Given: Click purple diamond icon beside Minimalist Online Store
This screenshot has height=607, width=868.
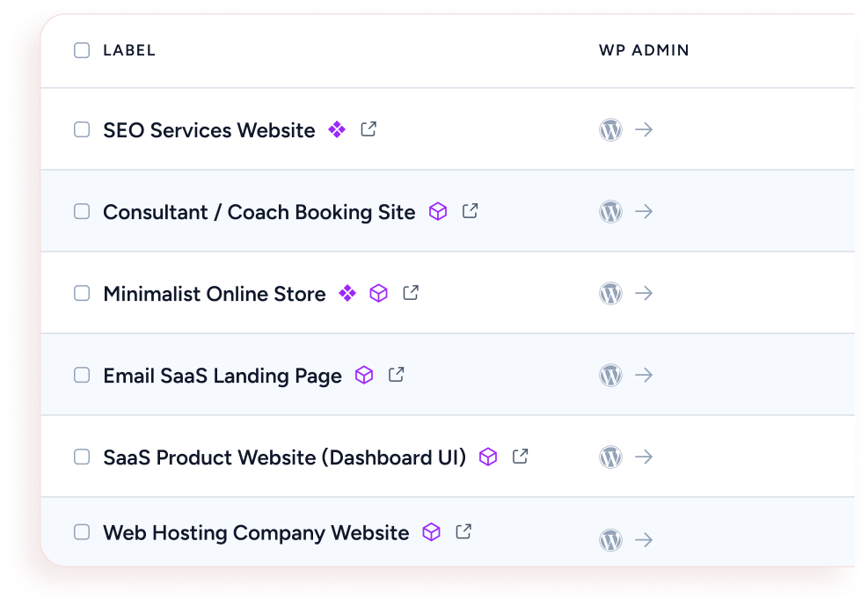Looking at the screenshot, I should (x=347, y=293).
